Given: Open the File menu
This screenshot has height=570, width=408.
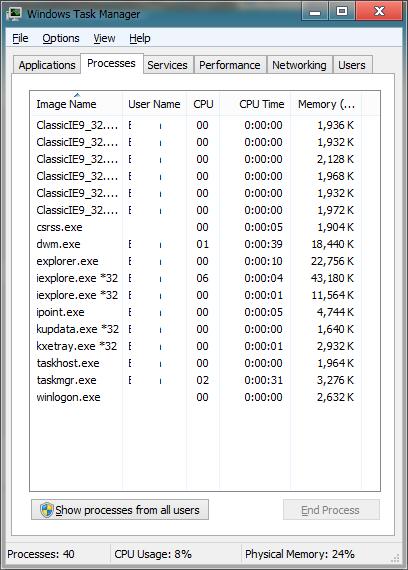Looking at the screenshot, I should 20,38.
